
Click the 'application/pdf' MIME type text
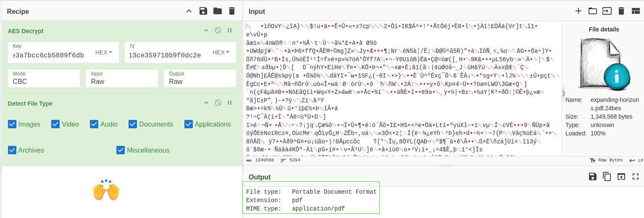[318, 208]
